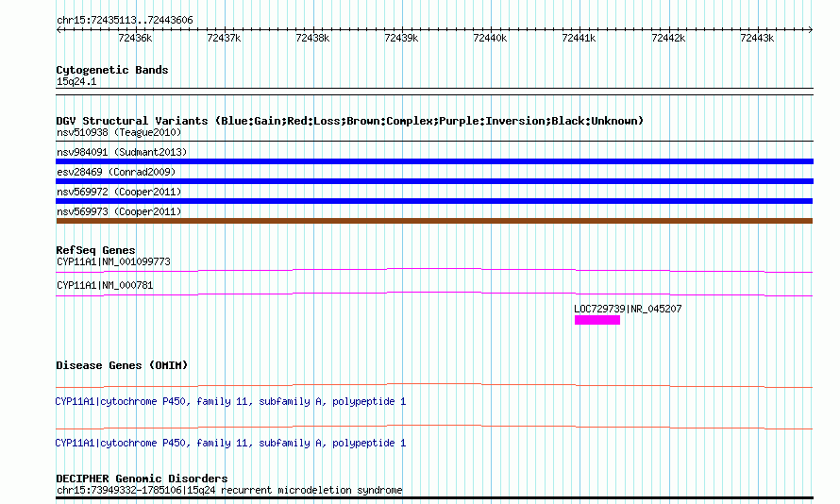Click the 72440k ruler tick label
This screenshot has width=840, height=504.
(x=490, y=38)
